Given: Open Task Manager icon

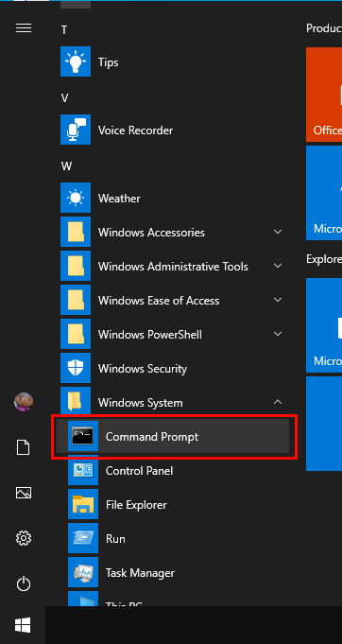Looking at the screenshot, I should click(x=83, y=572).
